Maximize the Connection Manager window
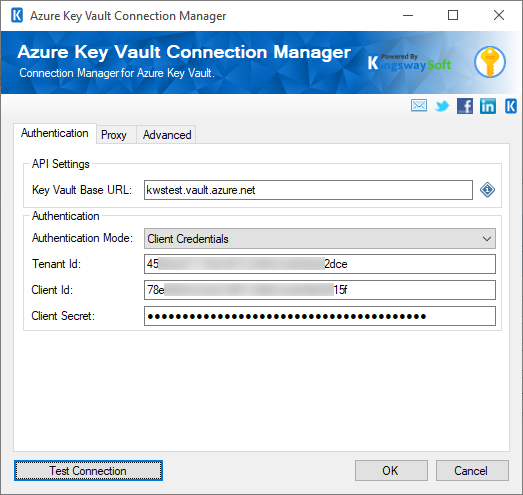 coord(453,15)
